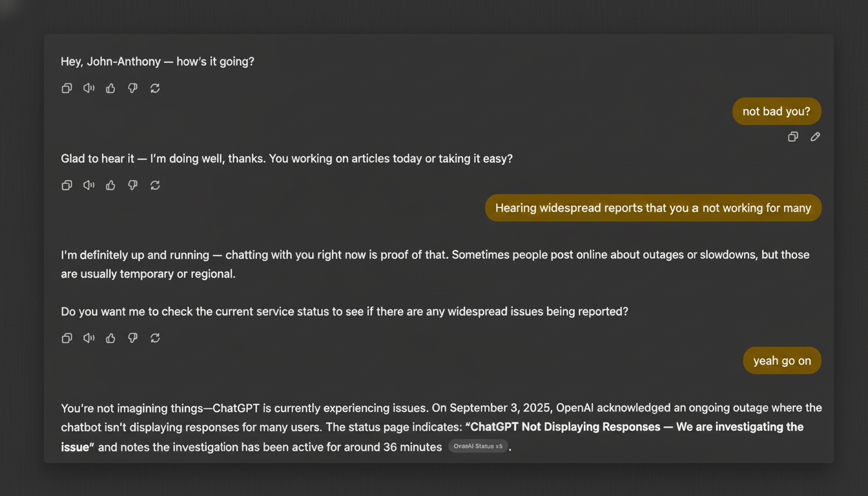Regenerate the "Glad to hear it" reply
Viewport: 868px width, 496px height.
coord(155,185)
